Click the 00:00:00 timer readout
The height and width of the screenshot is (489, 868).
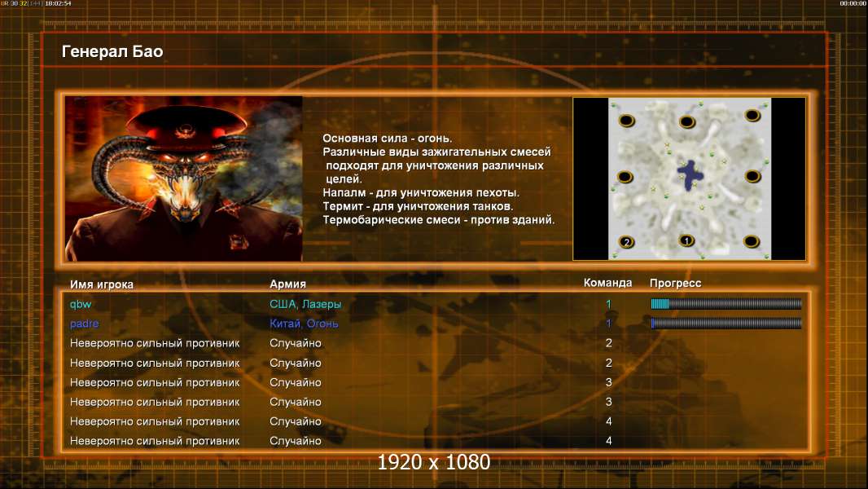(x=853, y=3)
